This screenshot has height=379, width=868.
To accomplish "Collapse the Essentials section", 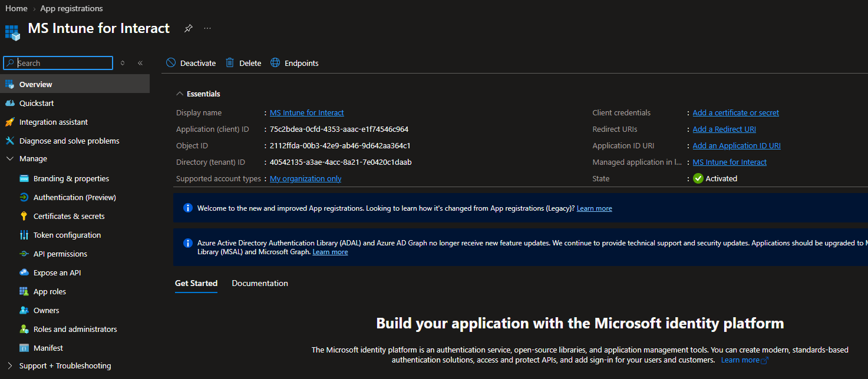I will coord(180,94).
